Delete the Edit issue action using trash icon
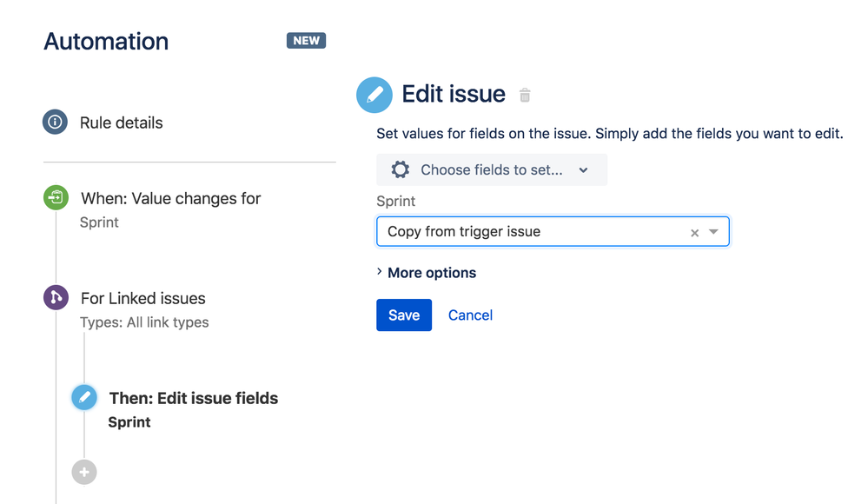 (x=525, y=96)
